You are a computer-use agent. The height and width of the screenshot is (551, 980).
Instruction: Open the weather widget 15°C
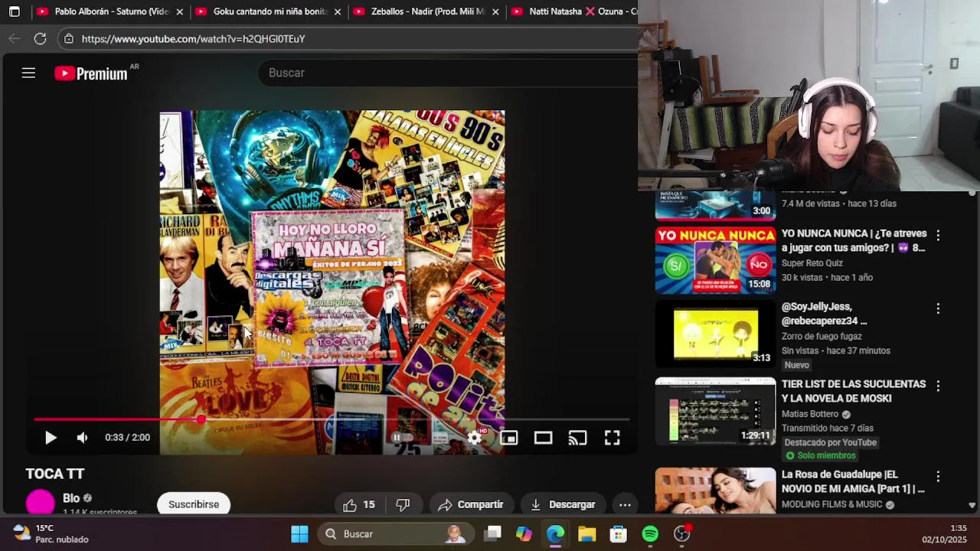(x=51, y=533)
